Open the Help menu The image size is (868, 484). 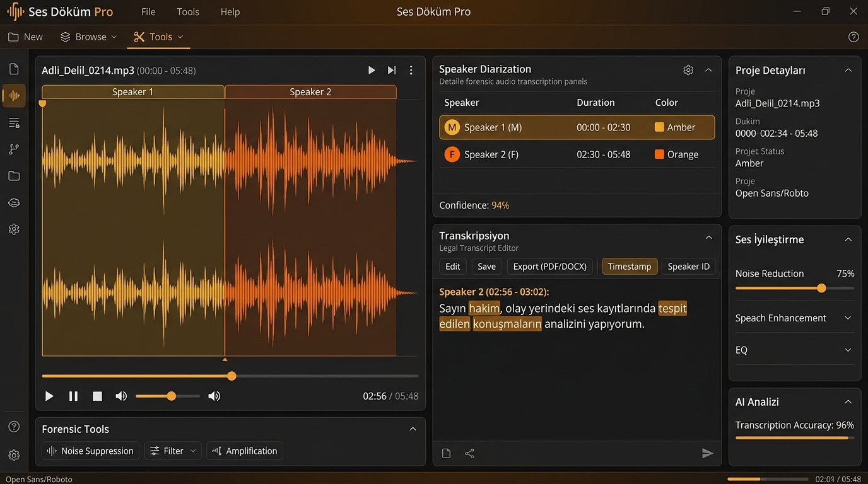tap(230, 12)
